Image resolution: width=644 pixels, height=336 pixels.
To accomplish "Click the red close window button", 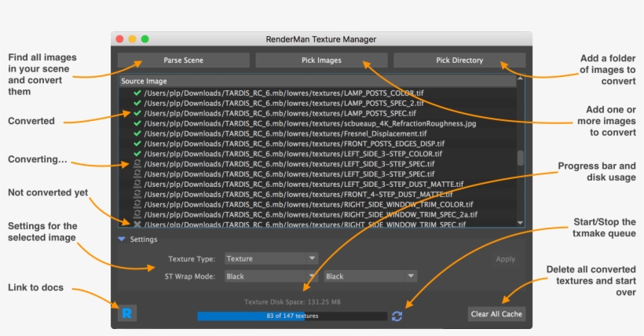I will tap(119, 39).
